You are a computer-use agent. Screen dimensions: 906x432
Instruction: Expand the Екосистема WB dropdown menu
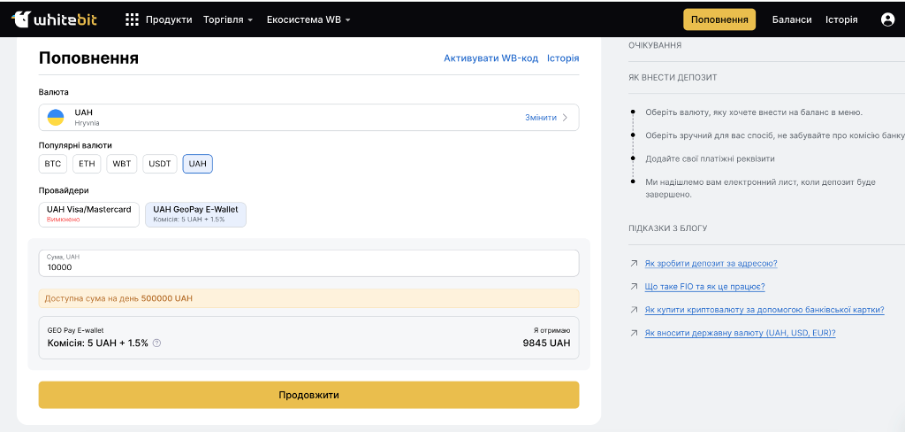(308, 20)
